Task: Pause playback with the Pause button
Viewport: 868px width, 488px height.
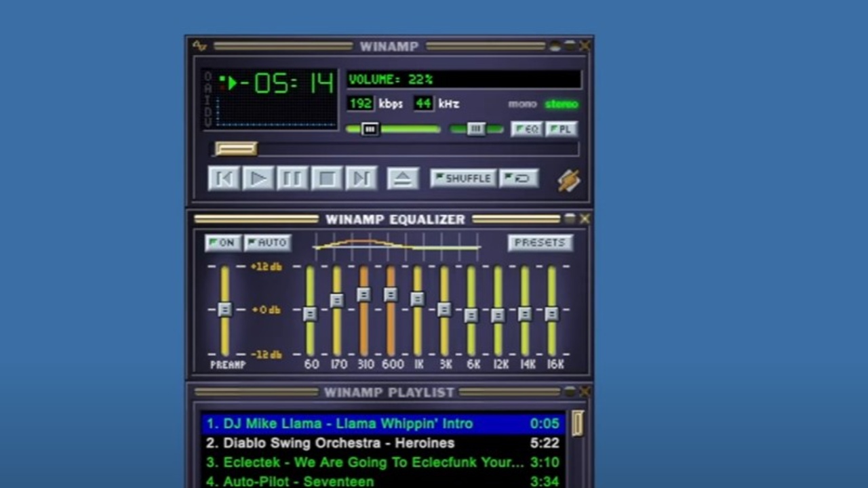Action: [292, 178]
